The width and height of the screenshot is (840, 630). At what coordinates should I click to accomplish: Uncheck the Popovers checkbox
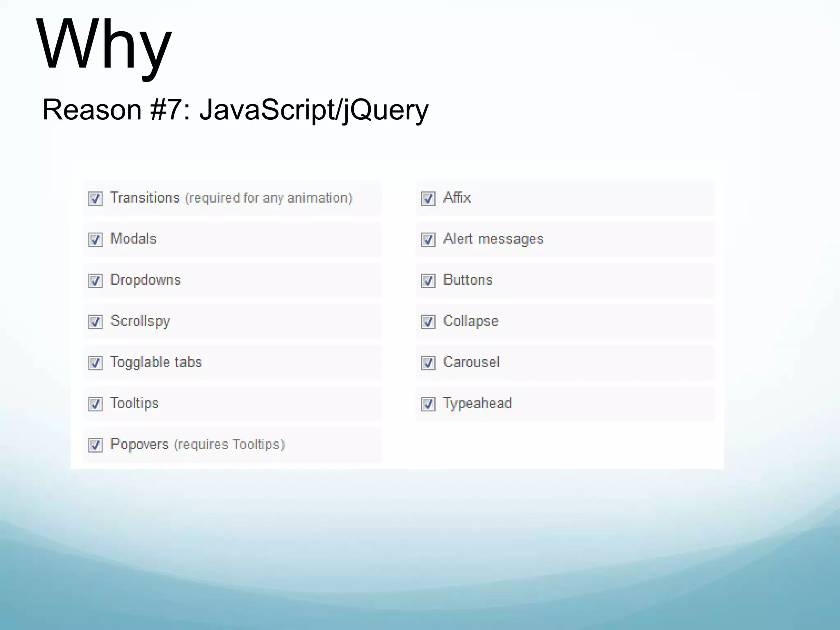[x=96, y=445]
